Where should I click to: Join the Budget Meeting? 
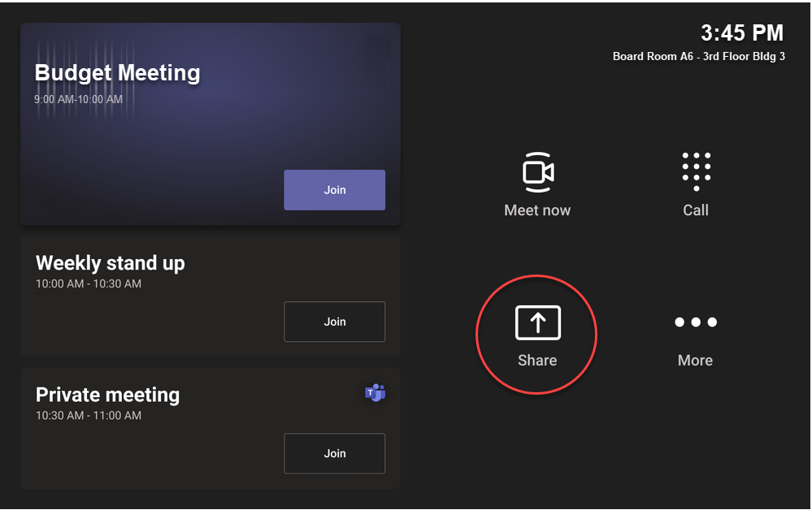334,189
